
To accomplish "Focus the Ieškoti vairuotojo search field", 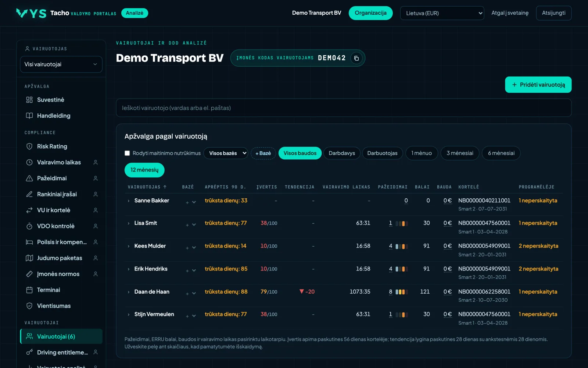I will tap(344, 108).
